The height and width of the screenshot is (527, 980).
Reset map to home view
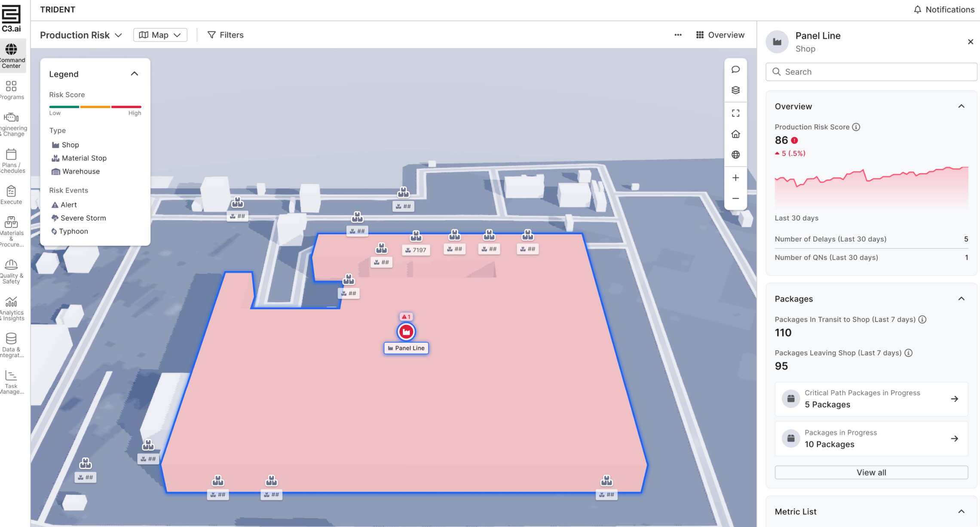[735, 134]
